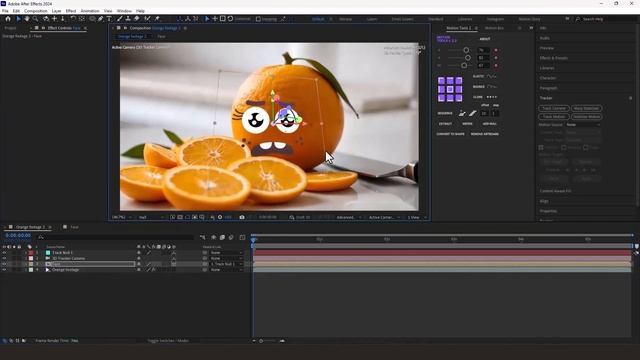640x360 pixels.
Task: Hide the Face layer eye toggle
Action: point(4,264)
